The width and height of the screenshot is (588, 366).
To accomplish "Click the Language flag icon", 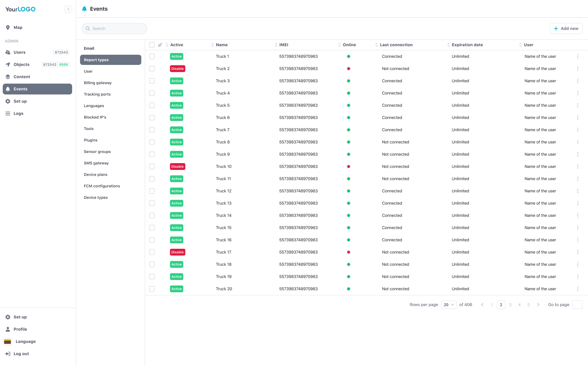I will [7, 342].
